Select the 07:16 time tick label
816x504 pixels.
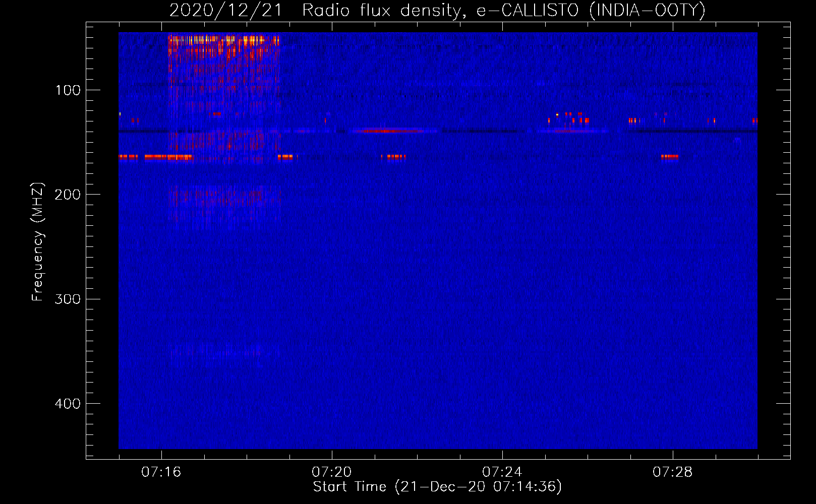tap(161, 472)
